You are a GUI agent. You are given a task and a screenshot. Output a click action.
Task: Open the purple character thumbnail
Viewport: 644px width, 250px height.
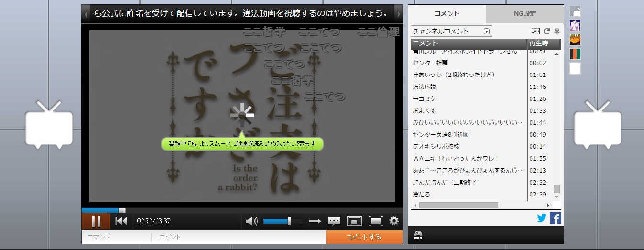pos(575,25)
